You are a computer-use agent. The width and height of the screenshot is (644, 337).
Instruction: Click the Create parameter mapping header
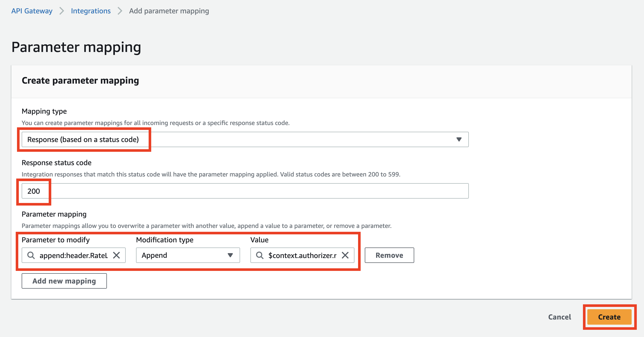pyautogui.click(x=80, y=81)
